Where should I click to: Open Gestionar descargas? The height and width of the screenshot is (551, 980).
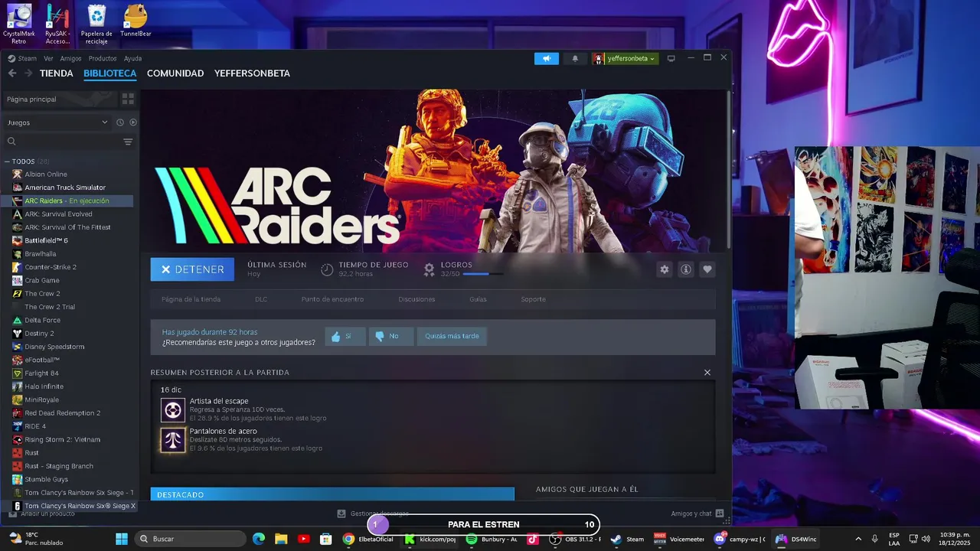pyautogui.click(x=374, y=514)
